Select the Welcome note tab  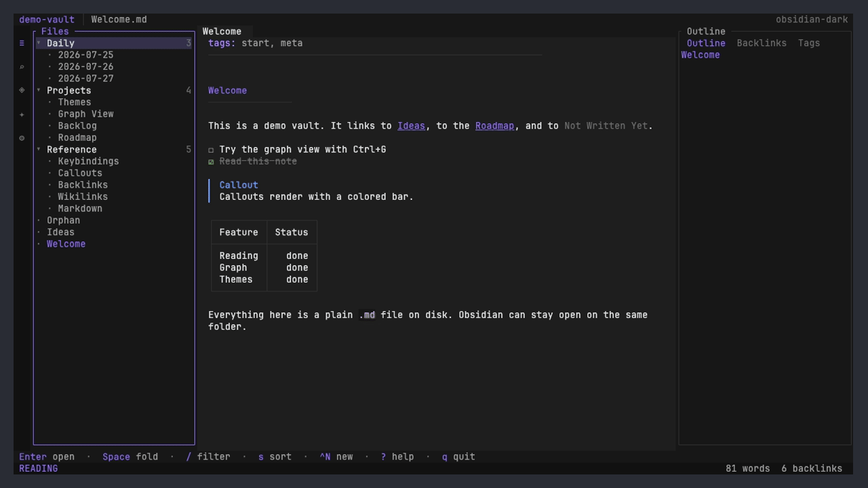(x=222, y=31)
